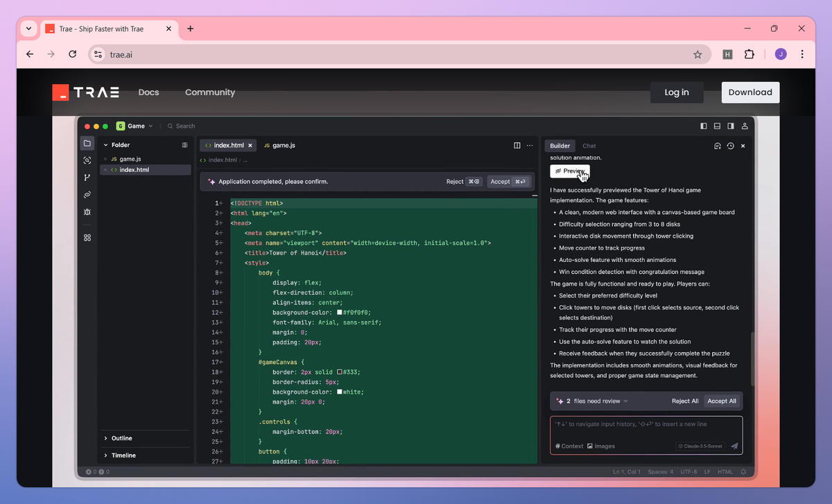Image resolution: width=832 pixels, height=504 pixels.
Task: Select the index.html editor tab
Action: [x=229, y=146]
